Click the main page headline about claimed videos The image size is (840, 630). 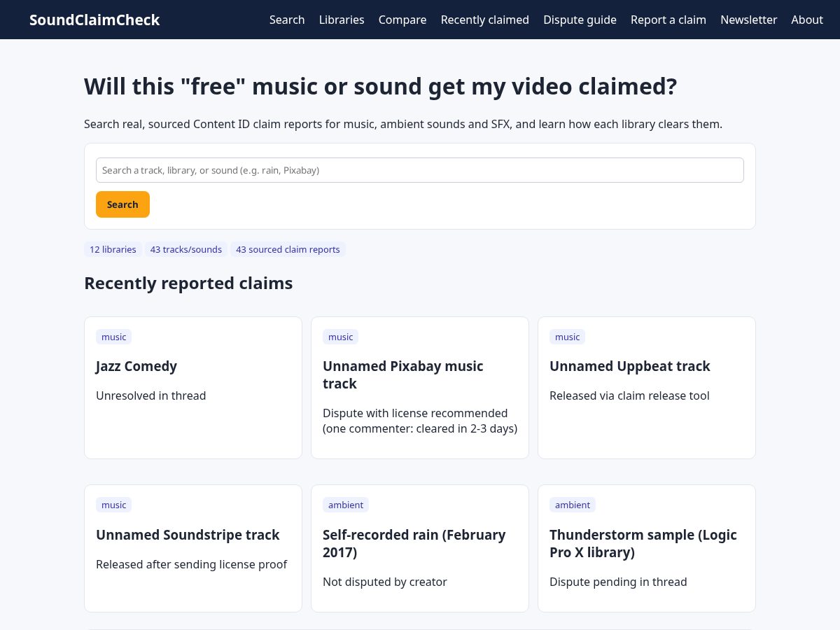pos(381,87)
